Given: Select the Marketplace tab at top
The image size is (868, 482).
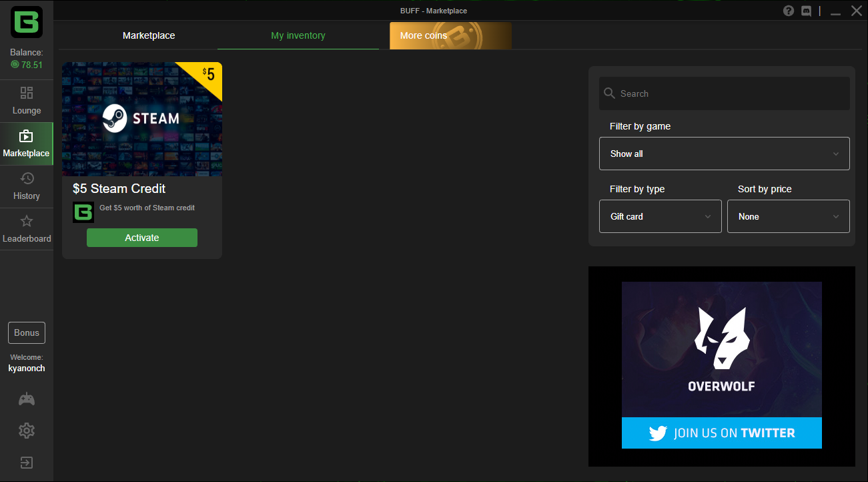Looking at the screenshot, I should coord(149,35).
